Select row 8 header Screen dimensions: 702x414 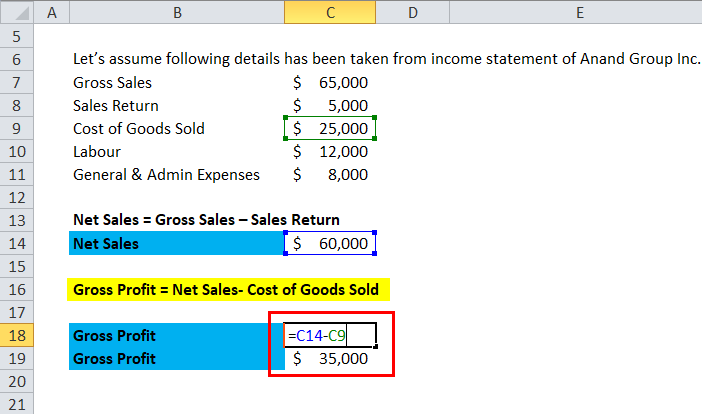17,105
